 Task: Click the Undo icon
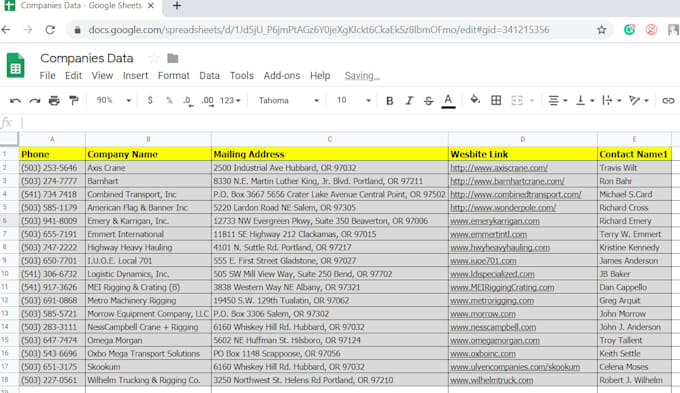(15, 101)
